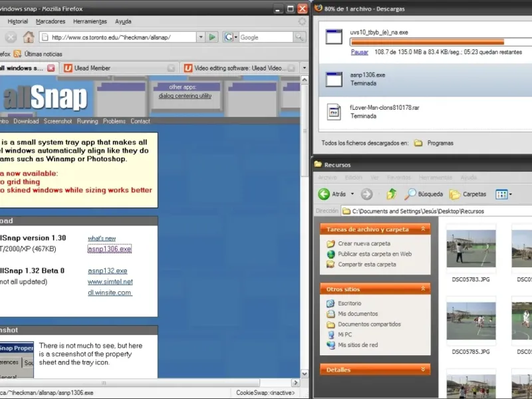Open Mis documentos in Otros sitios
Image resolution: width=532 pixels, height=399 pixels.
[358, 314]
